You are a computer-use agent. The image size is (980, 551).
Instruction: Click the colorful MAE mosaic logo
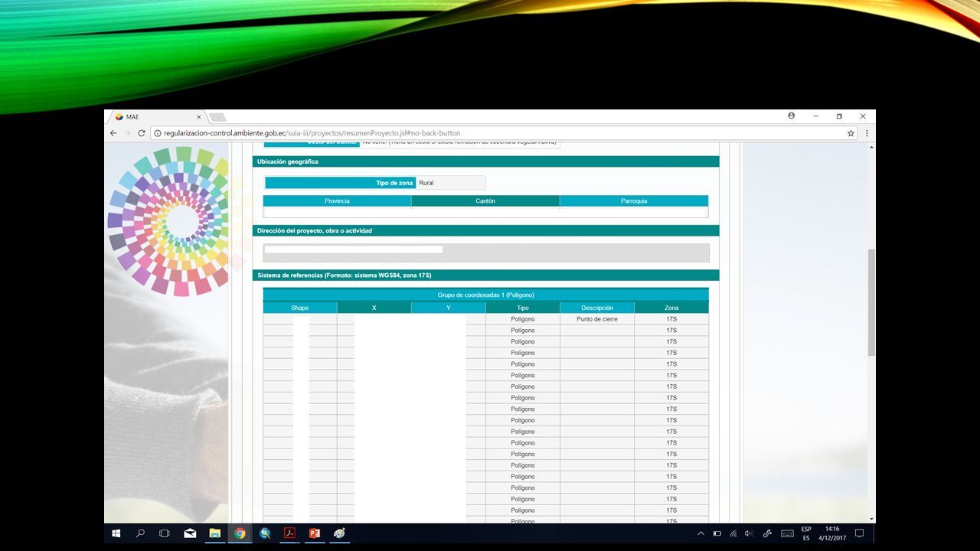pos(168,221)
